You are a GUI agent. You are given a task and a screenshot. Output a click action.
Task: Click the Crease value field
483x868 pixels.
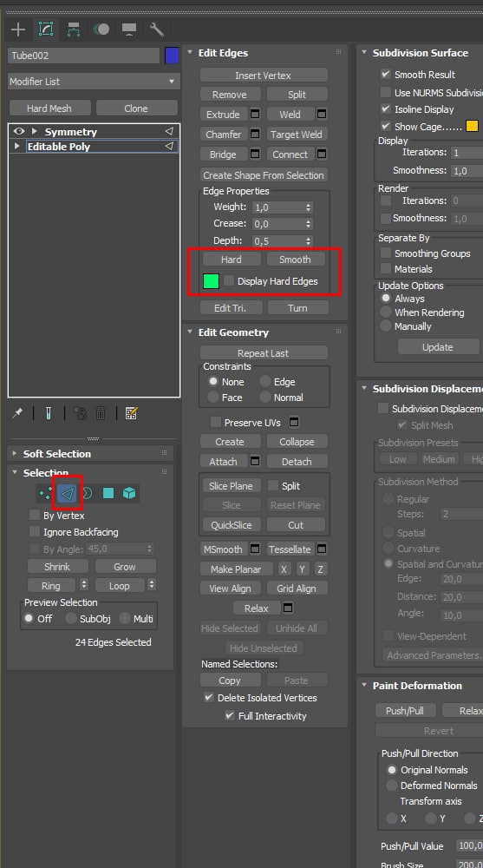(x=279, y=224)
